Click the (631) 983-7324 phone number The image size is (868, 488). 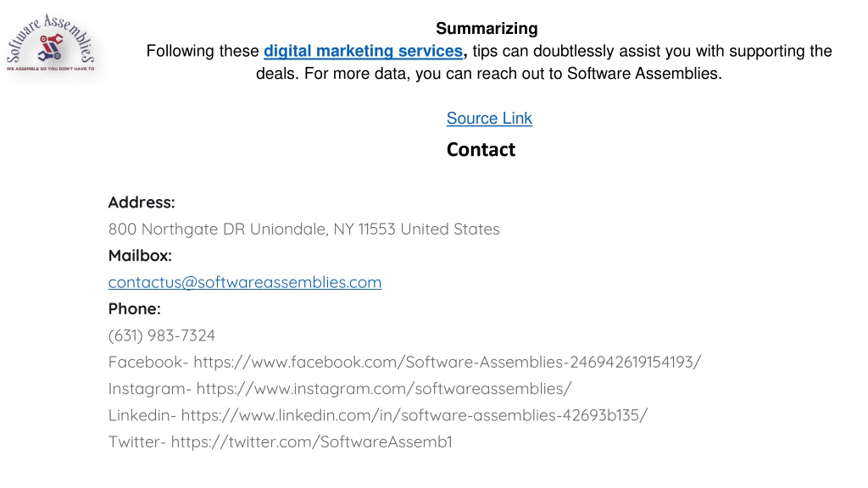(x=162, y=335)
